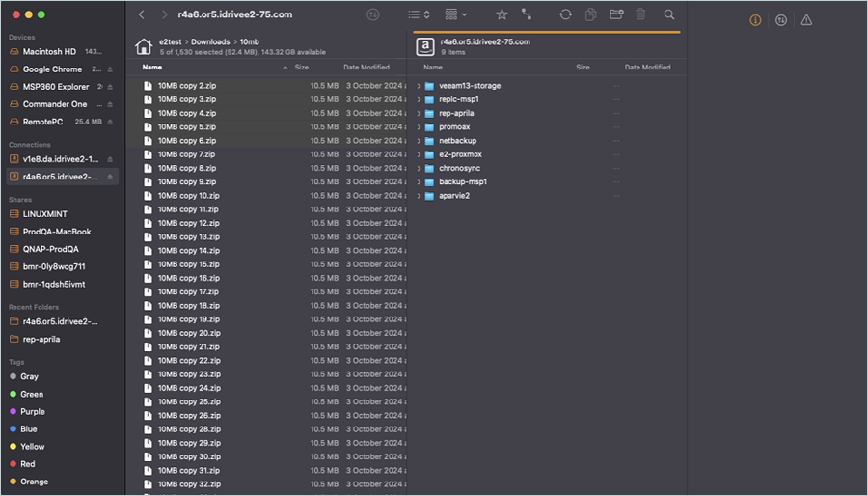
Task: Go to home folder icon in left pane
Action: 144,46
